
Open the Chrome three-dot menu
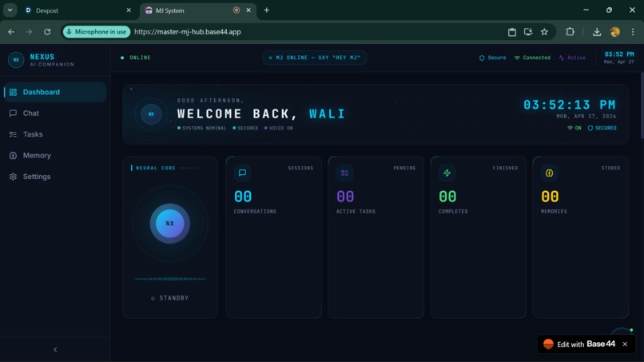[633, 32]
